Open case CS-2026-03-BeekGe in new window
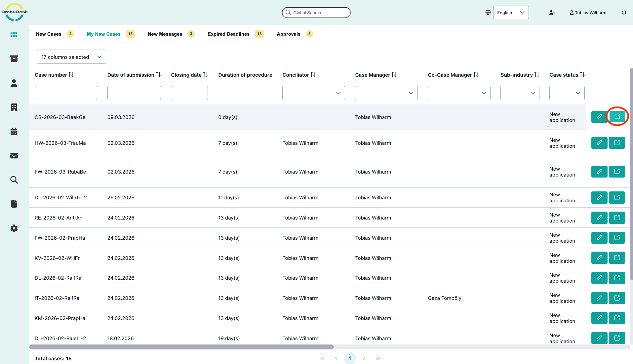The height and width of the screenshot is (364, 633). (x=617, y=117)
